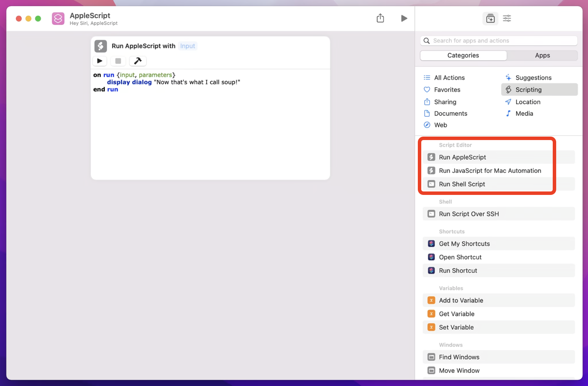Open the Media category

point(524,113)
